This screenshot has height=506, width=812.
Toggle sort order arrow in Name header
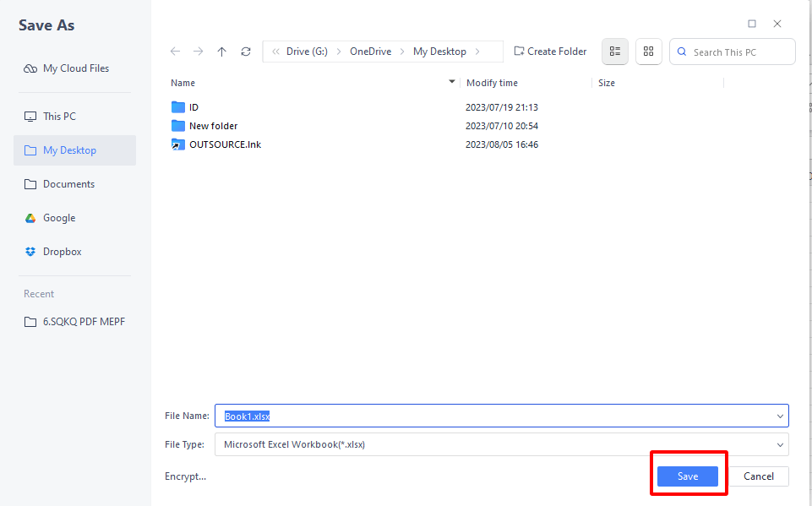coord(451,82)
